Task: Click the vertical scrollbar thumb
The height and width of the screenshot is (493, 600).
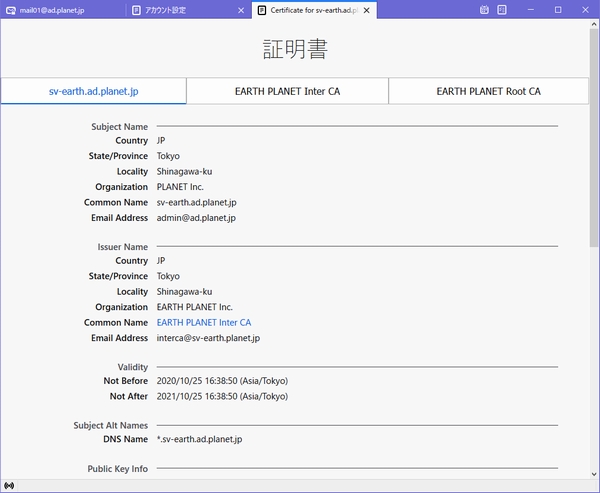Action: 594,138
